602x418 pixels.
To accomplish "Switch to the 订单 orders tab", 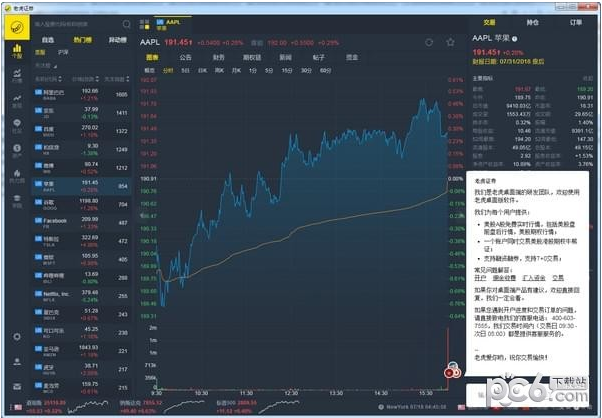I will coord(576,23).
